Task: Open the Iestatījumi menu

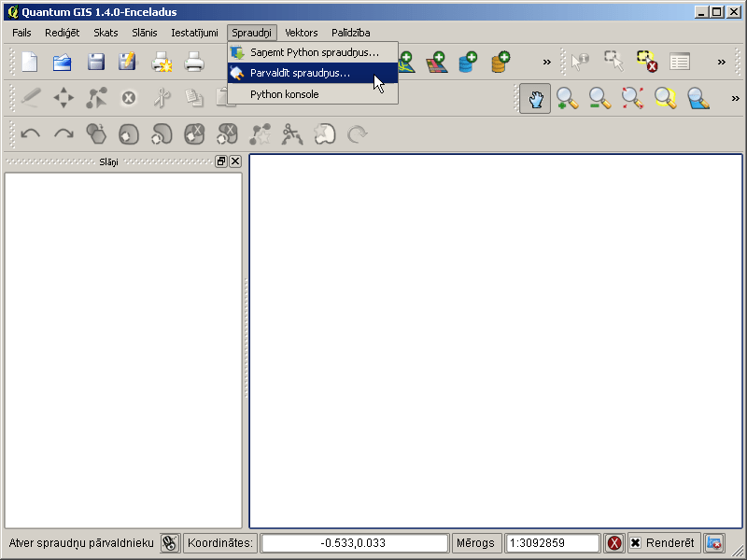Action: click(x=194, y=33)
